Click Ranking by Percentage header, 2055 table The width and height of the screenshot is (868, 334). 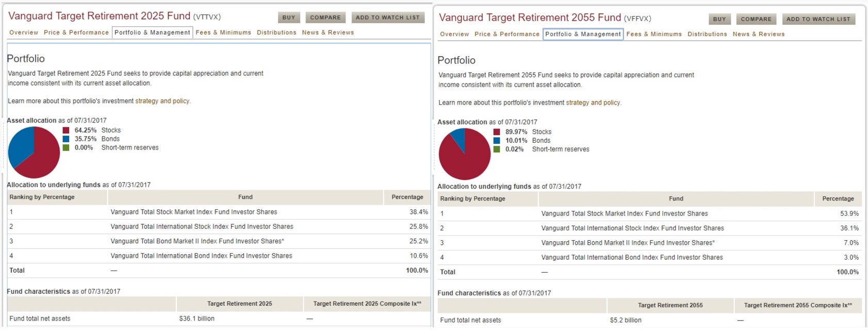click(472, 198)
